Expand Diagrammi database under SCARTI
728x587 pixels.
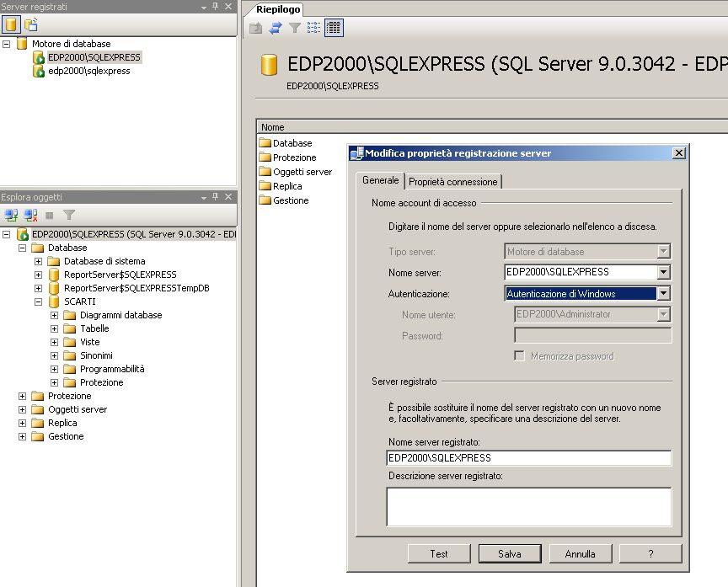pyautogui.click(x=54, y=315)
